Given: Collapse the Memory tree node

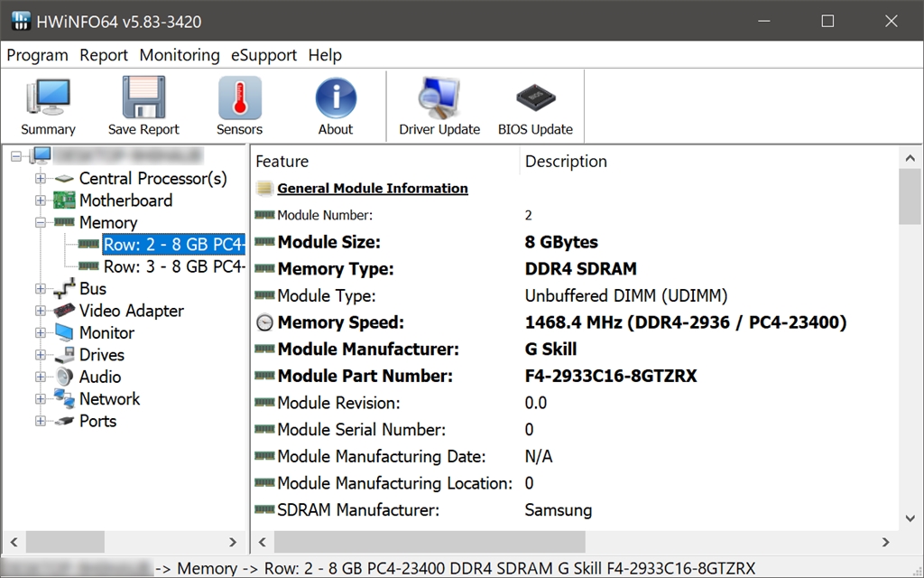Looking at the screenshot, I should [x=41, y=222].
